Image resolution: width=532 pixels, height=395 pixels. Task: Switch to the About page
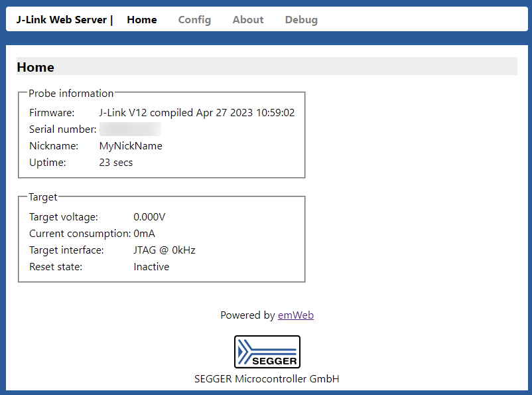(x=247, y=20)
